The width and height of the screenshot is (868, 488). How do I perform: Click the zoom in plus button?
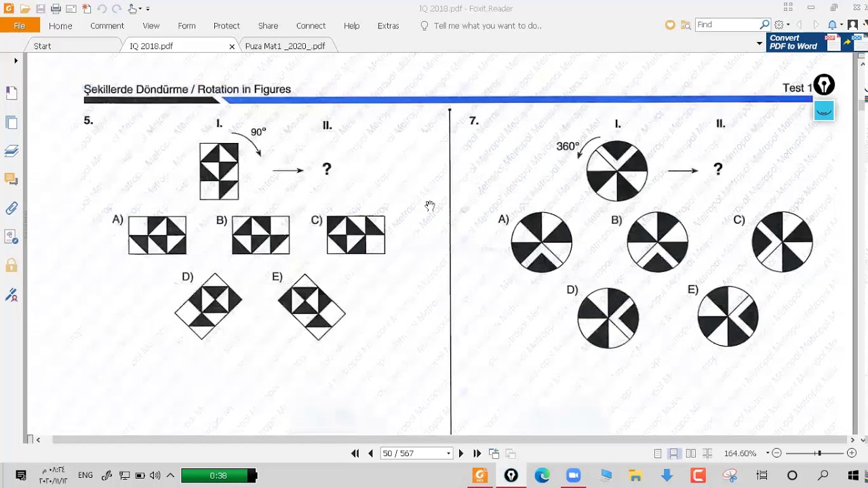(852, 453)
